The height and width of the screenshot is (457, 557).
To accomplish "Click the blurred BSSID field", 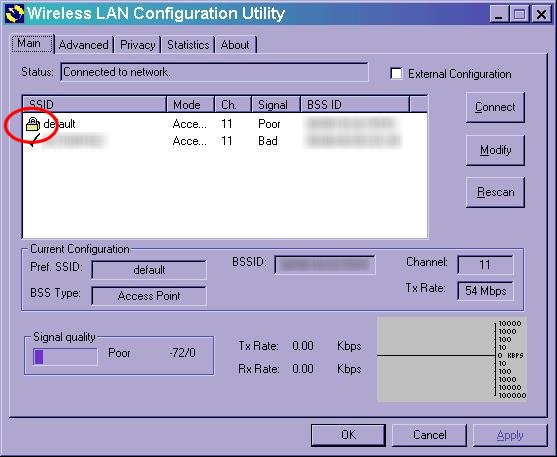I will [325, 265].
